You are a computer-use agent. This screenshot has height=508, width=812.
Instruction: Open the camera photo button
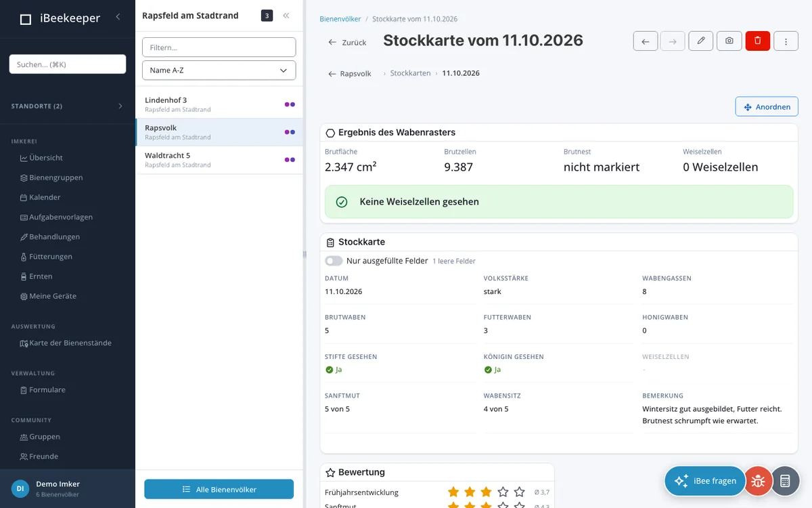pos(729,41)
